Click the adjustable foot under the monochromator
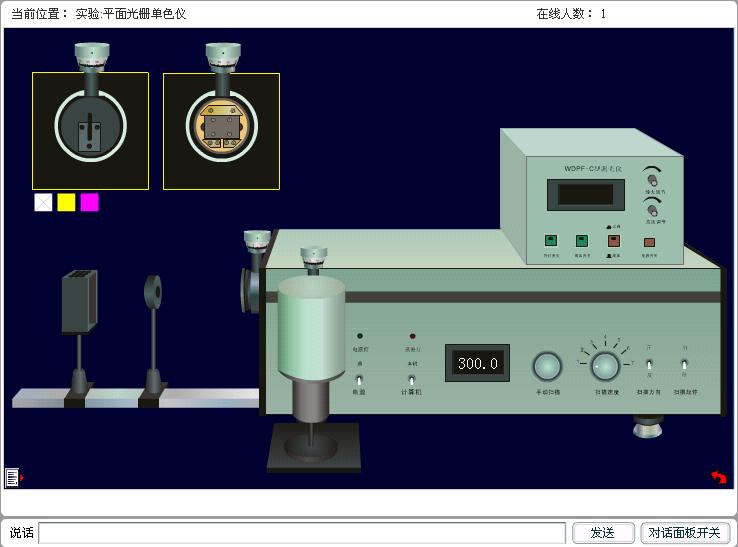738x547 pixels. [x=648, y=430]
